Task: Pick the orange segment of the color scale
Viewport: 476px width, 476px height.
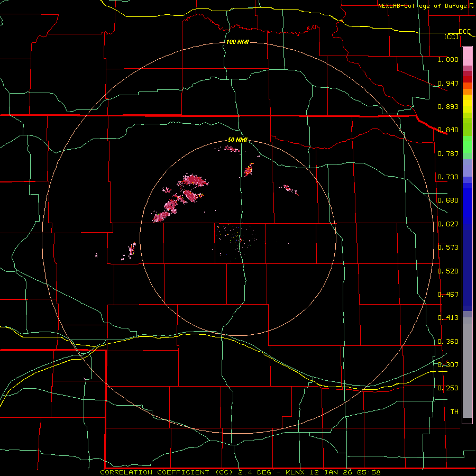Action: (467, 91)
